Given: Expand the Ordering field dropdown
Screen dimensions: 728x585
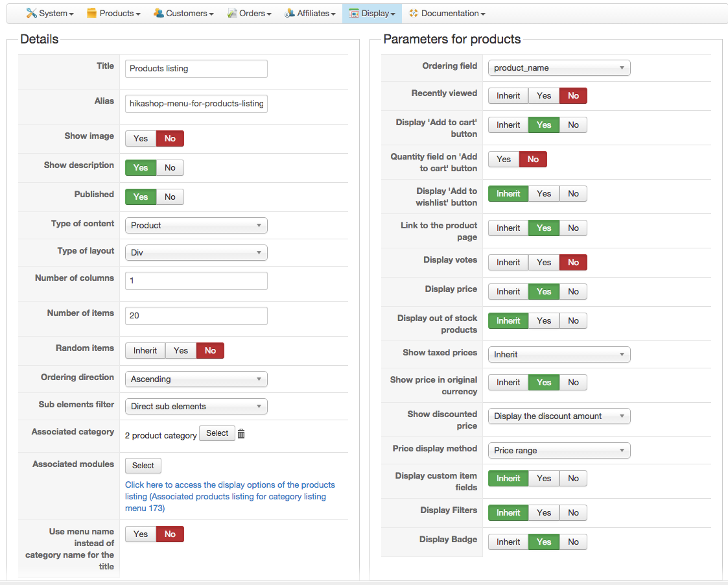Looking at the screenshot, I should click(x=559, y=67).
